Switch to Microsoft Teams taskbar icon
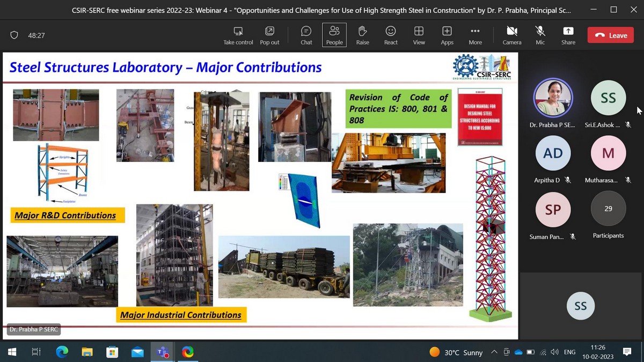This screenshot has height=362, width=644. [x=162, y=352]
